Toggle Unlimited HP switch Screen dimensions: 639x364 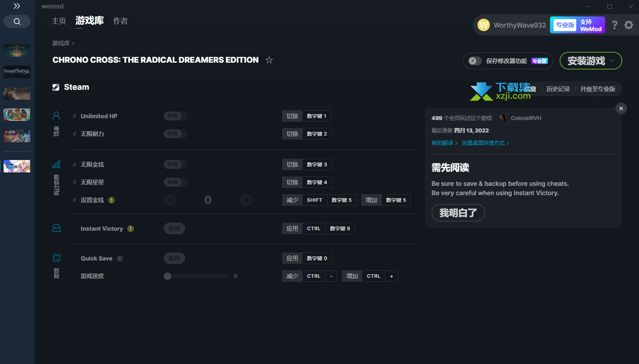[176, 116]
